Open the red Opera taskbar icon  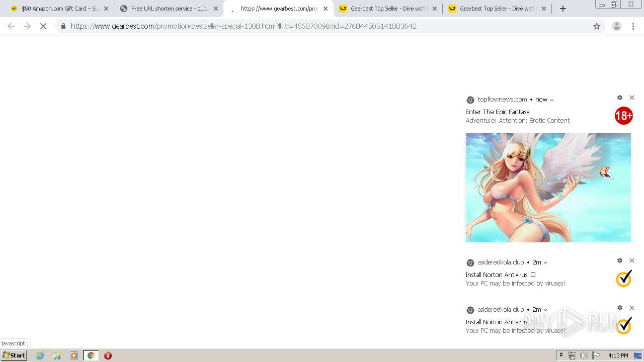tap(108, 355)
